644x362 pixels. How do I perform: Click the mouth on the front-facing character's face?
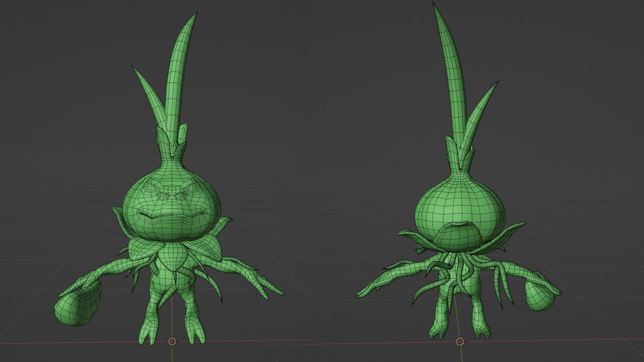[x=172, y=217]
